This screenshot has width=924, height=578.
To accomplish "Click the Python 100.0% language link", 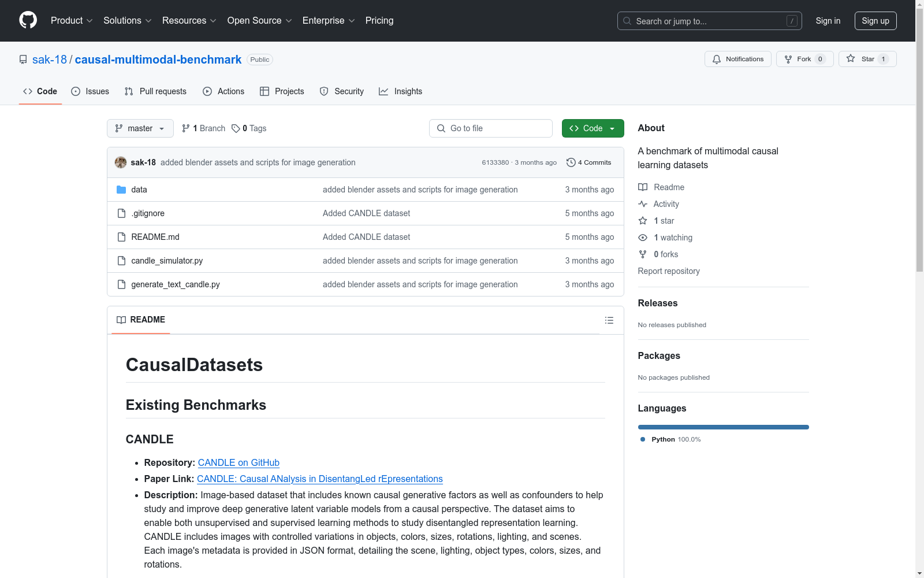I will [670, 439].
